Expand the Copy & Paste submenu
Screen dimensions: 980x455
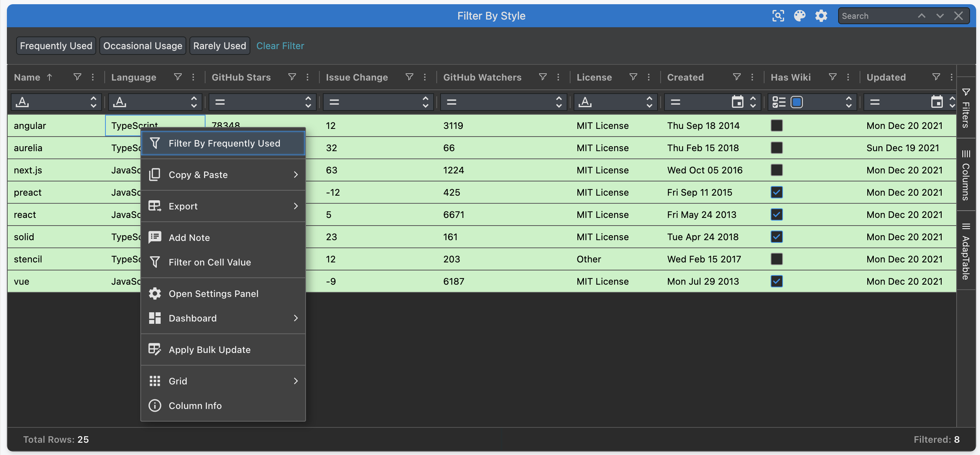(223, 175)
